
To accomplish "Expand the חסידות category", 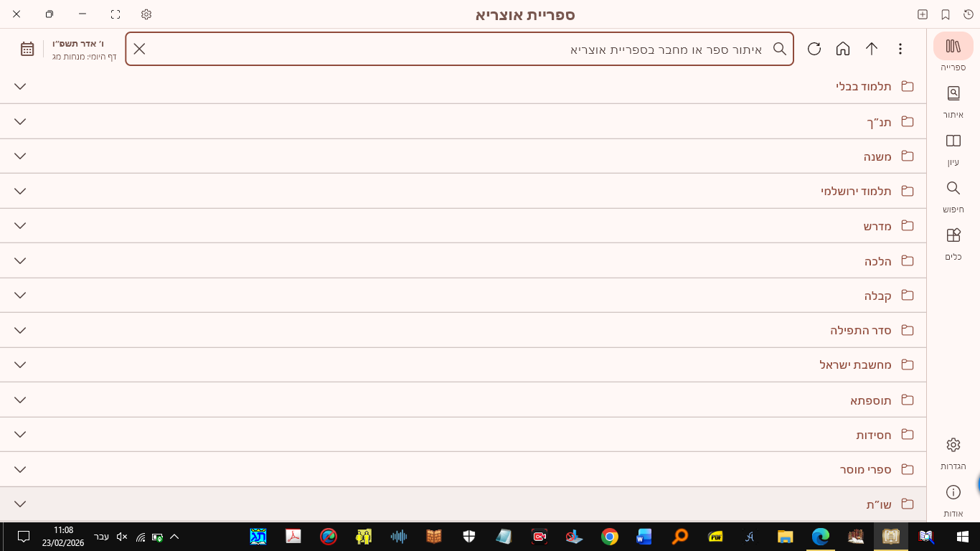I will click(x=19, y=434).
